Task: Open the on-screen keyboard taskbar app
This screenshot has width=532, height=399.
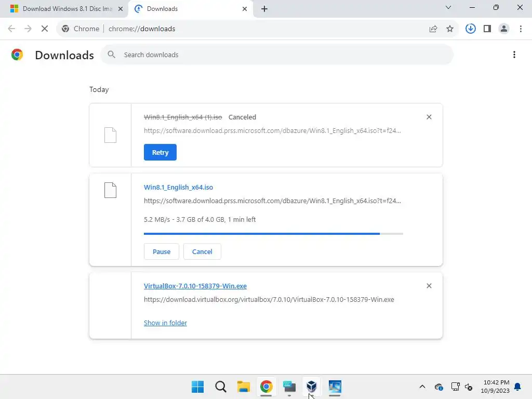Action: pos(289,387)
